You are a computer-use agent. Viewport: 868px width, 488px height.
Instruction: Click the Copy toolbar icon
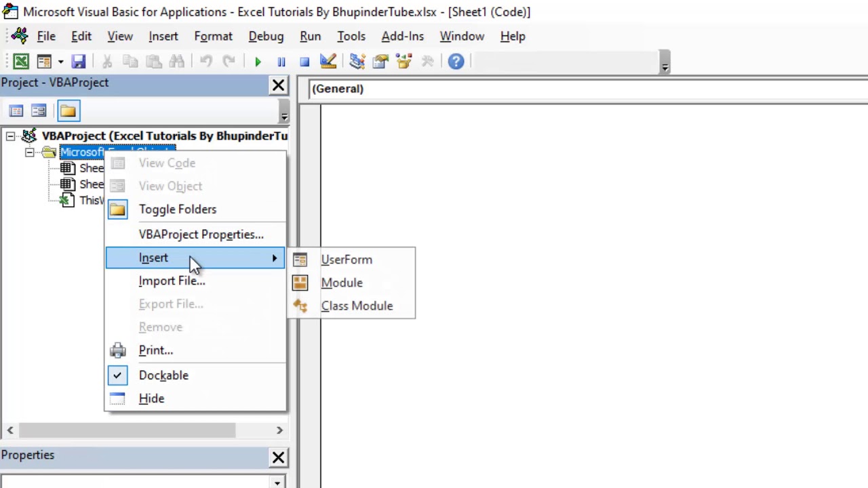coord(130,62)
